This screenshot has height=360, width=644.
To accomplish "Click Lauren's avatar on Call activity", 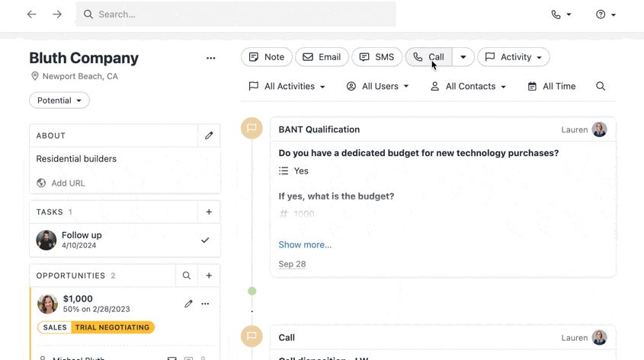I will (599, 338).
